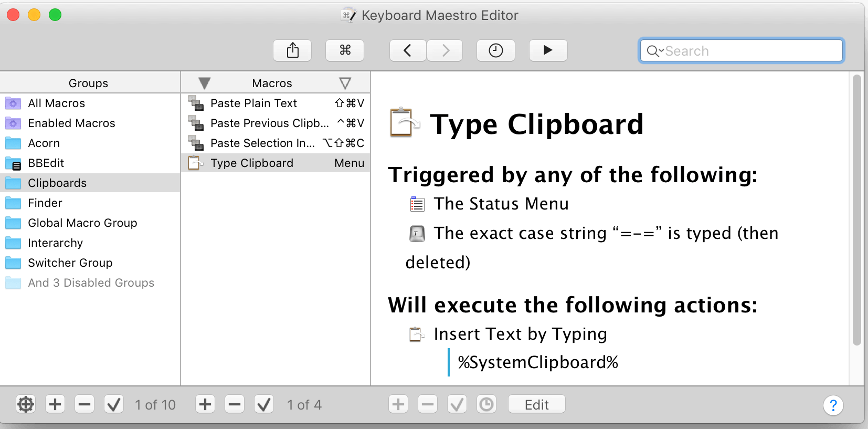Click the Insert Text by Typing action
868x429 pixels.
coord(521,334)
